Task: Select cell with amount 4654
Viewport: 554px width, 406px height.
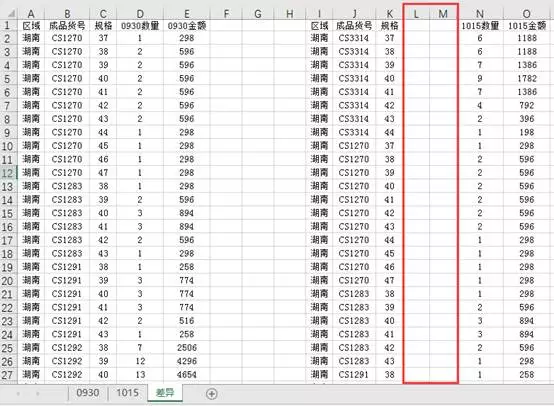Action: [x=187, y=375]
